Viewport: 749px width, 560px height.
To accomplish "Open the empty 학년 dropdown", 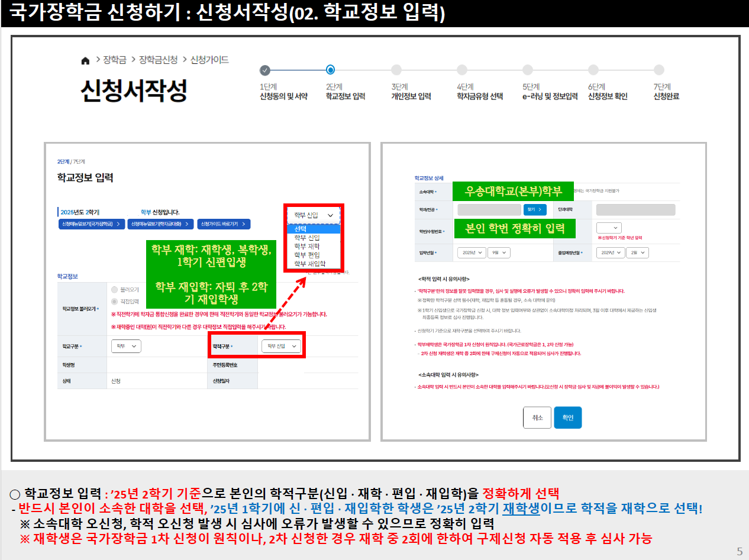I will click(609, 228).
